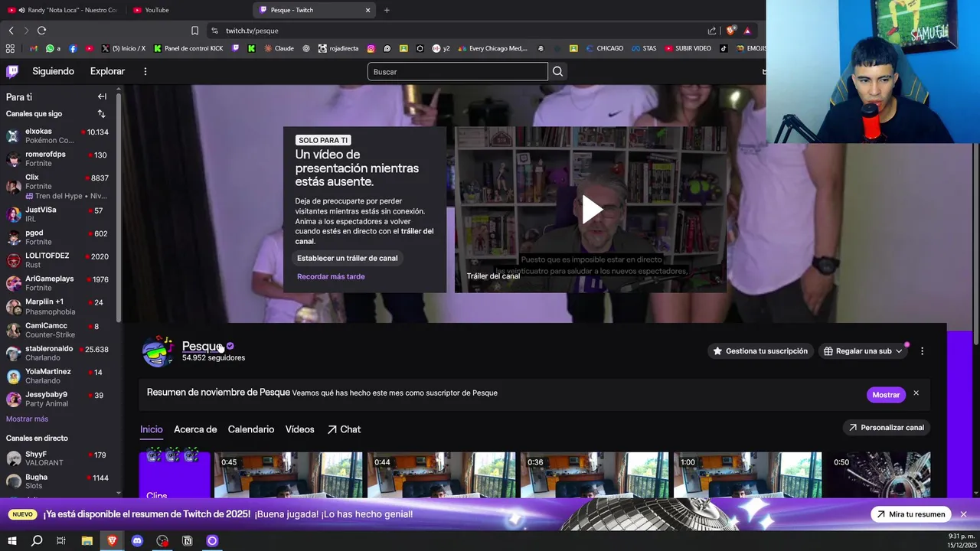
Task: Click the search magnifier button
Action: click(x=557, y=71)
